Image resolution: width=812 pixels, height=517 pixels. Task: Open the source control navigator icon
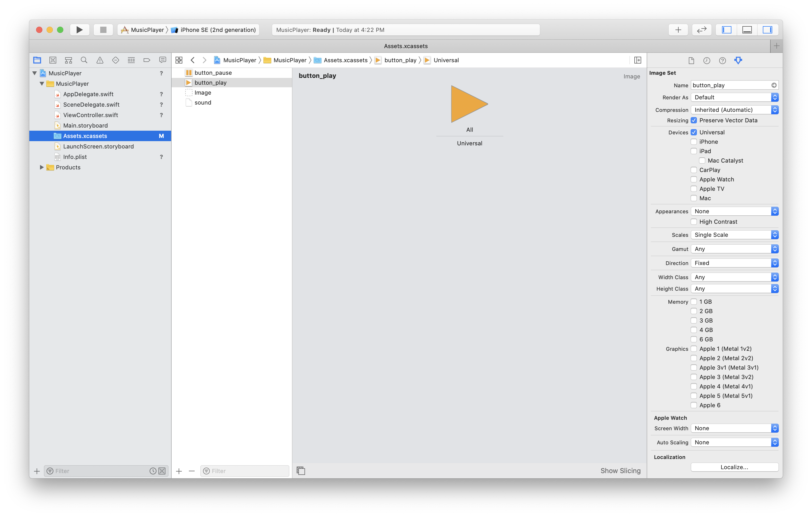[x=53, y=60]
